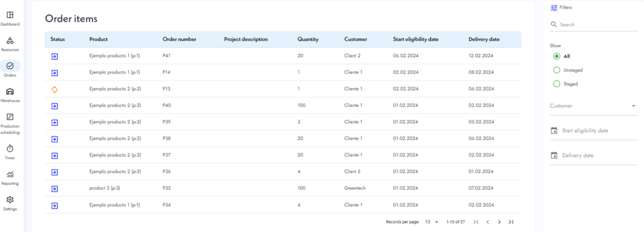This screenshot has width=644, height=232.
Task: Click the Search input field
Action: coord(594,25)
